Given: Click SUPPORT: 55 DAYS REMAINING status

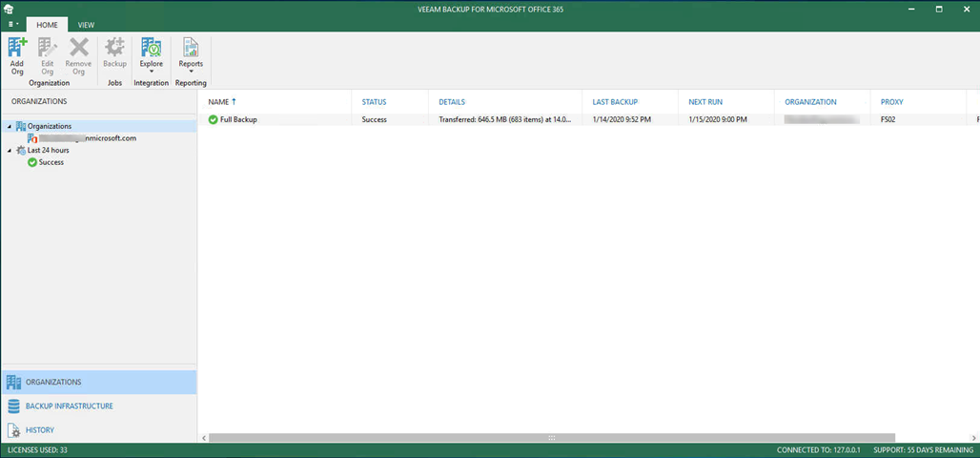Looking at the screenshot, I should 922,450.
